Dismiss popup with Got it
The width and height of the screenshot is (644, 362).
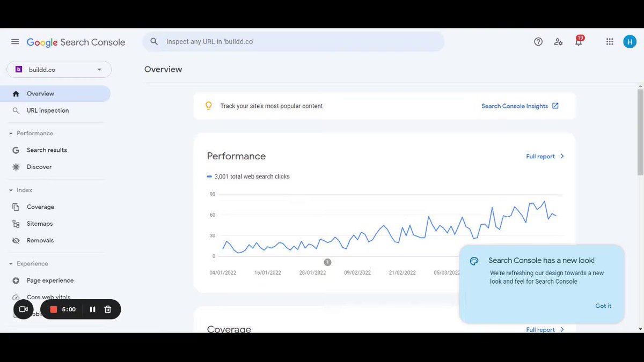603,306
